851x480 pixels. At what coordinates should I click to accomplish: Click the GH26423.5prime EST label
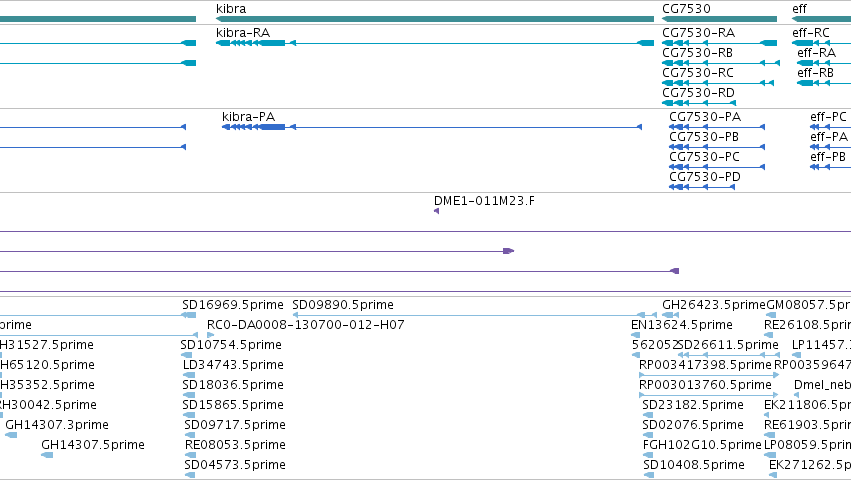pyautogui.click(x=714, y=305)
